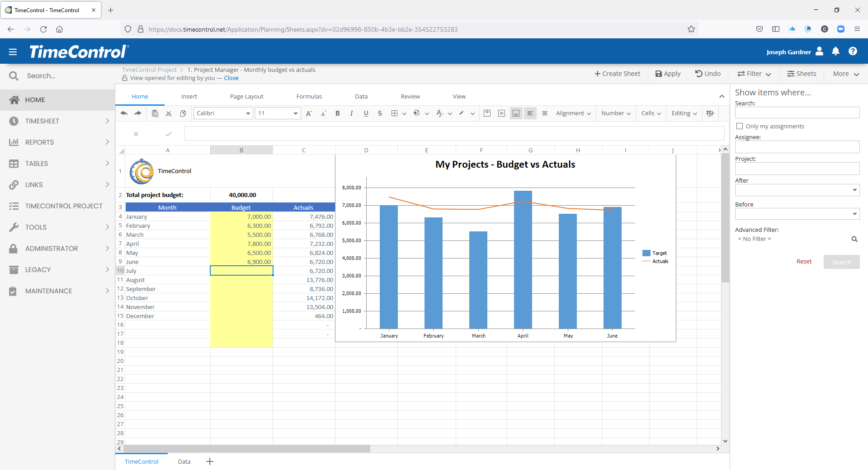
Task: Add a new sheet with plus icon
Action: point(210,461)
